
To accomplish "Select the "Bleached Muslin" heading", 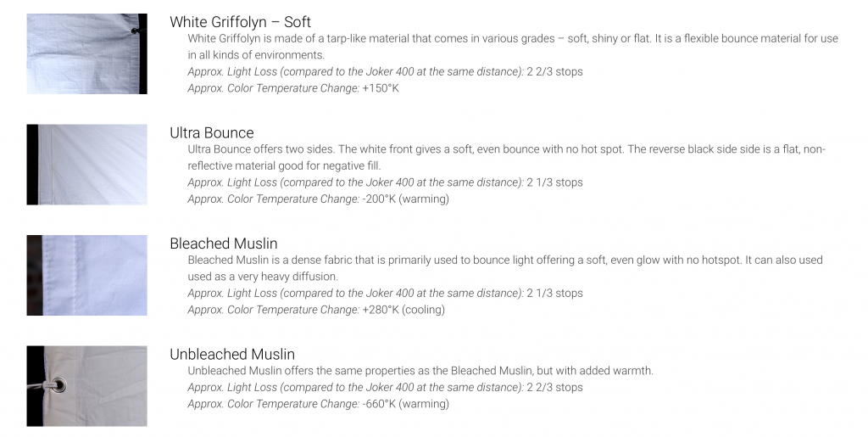I will click(223, 244).
